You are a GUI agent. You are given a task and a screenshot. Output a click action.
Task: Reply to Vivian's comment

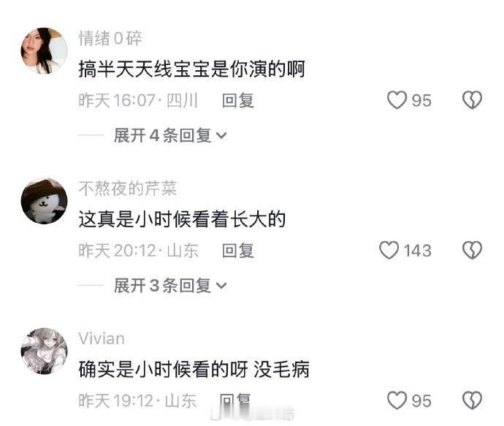234,400
